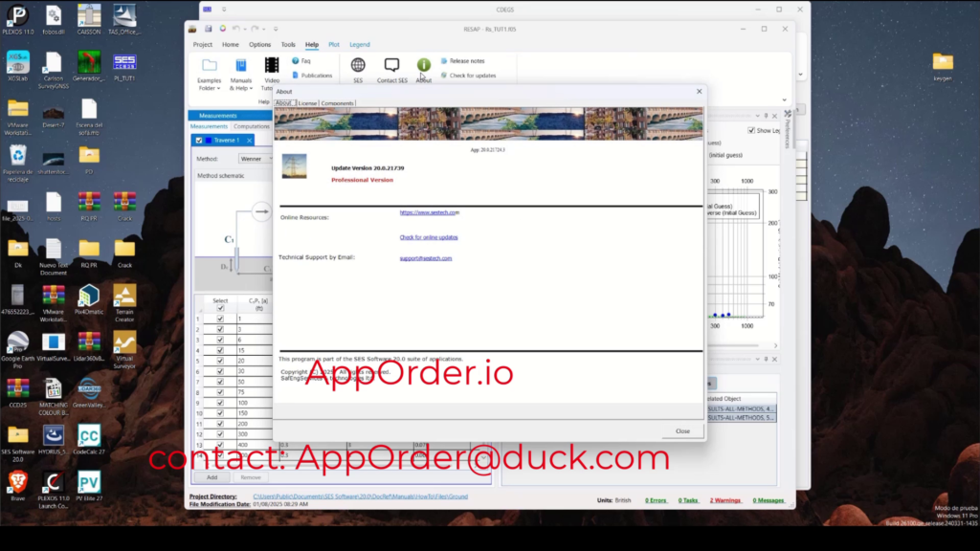Switch to the Plot ribbon tab

(334, 44)
